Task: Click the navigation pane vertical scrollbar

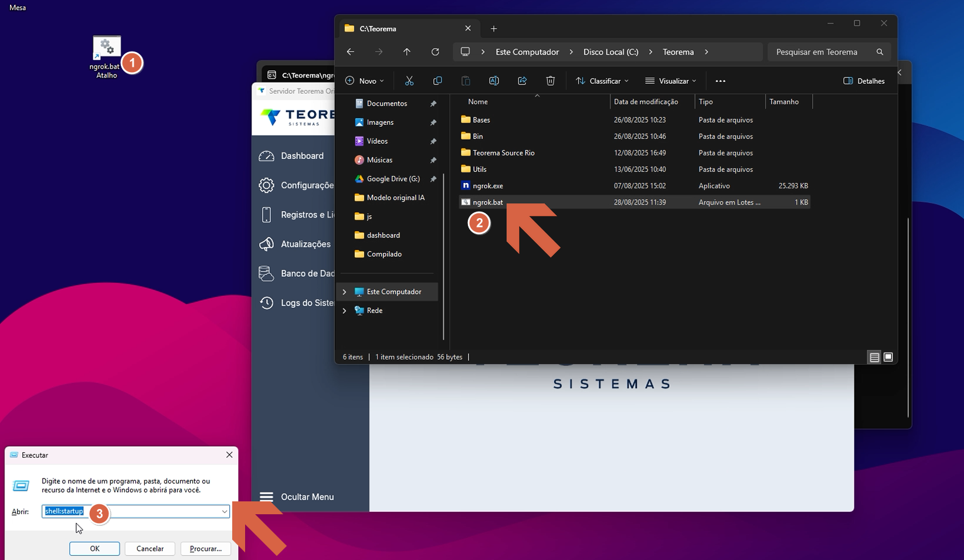Action: 444,256
